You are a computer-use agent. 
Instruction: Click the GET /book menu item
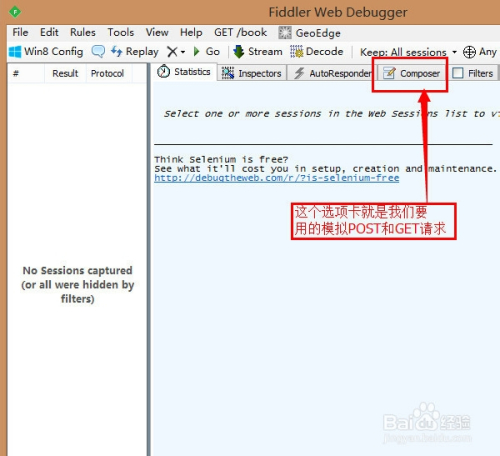(x=240, y=32)
